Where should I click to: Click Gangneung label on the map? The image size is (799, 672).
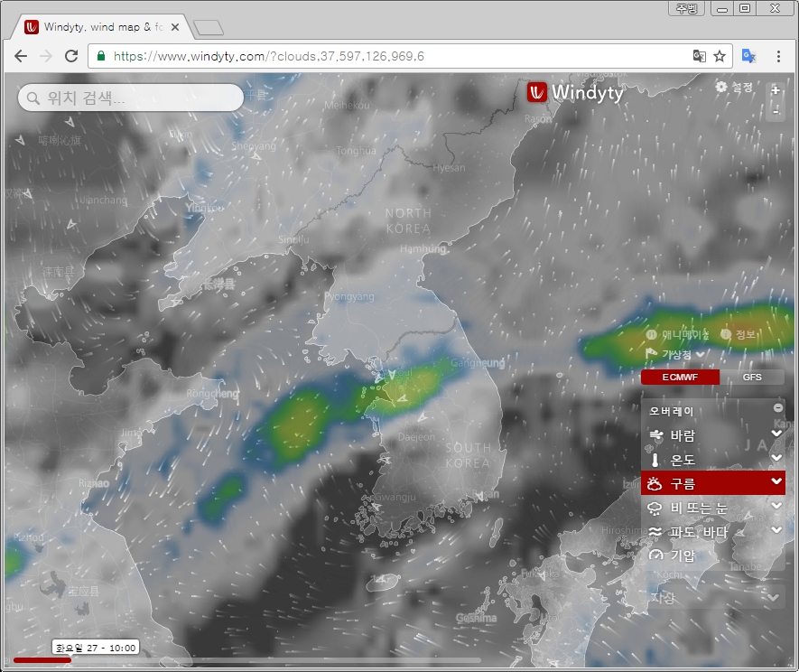[x=478, y=362]
